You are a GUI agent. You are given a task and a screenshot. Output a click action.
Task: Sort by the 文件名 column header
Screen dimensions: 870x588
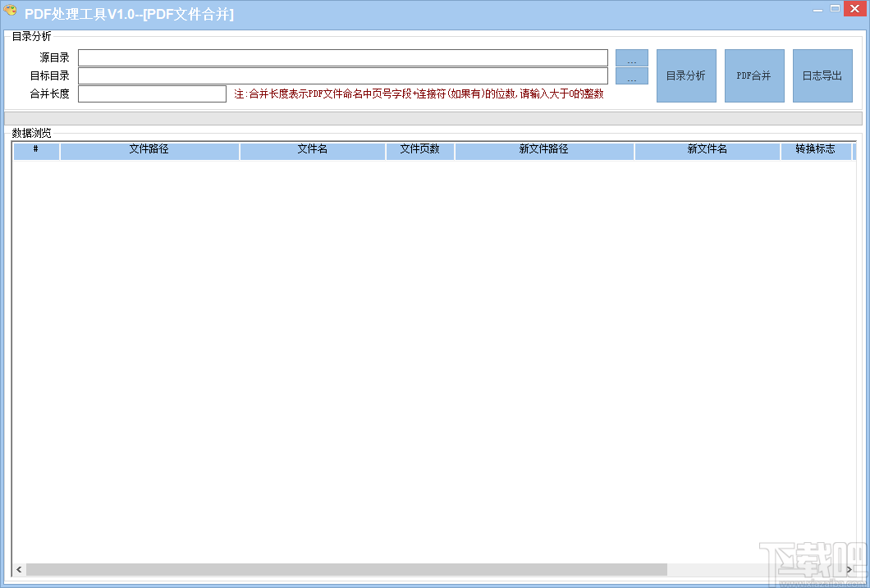[313, 150]
